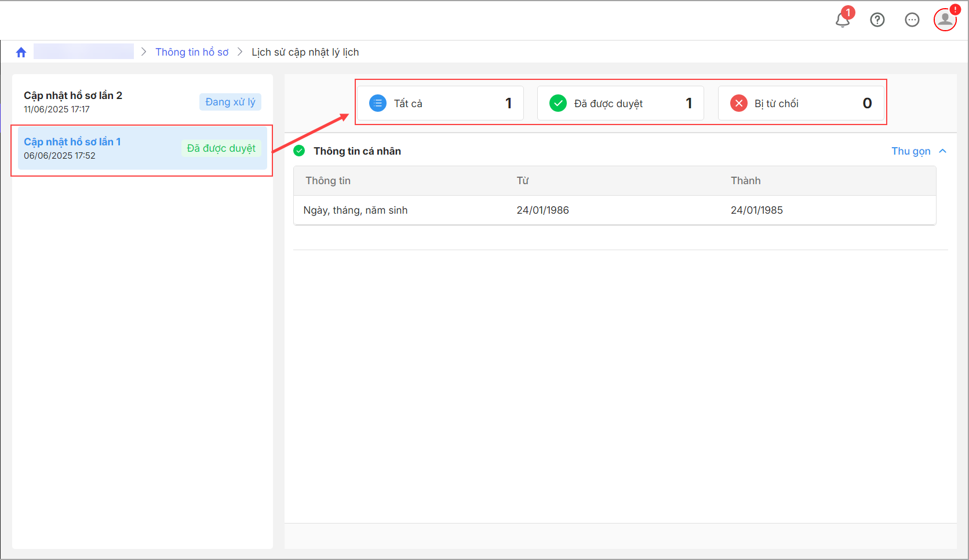
Task: Click green check beside Thông tin cá nhân
Action: point(299,151)
